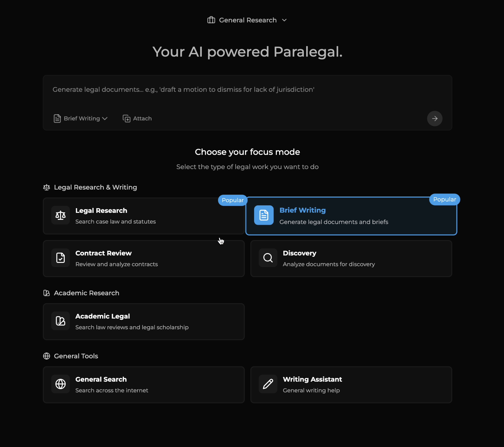Click the Writing Assistant card title

pos(312,379)
